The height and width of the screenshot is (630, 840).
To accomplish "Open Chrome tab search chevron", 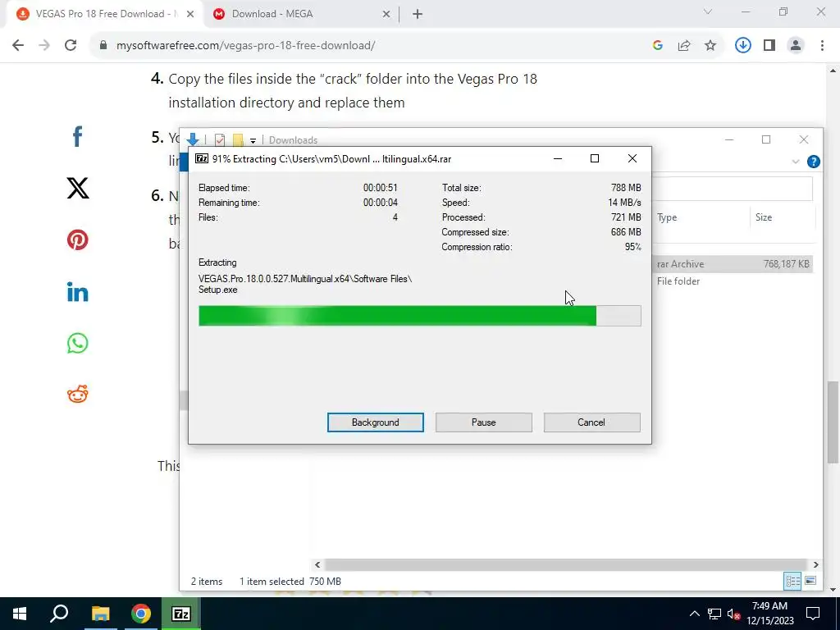I will [708, 11].
